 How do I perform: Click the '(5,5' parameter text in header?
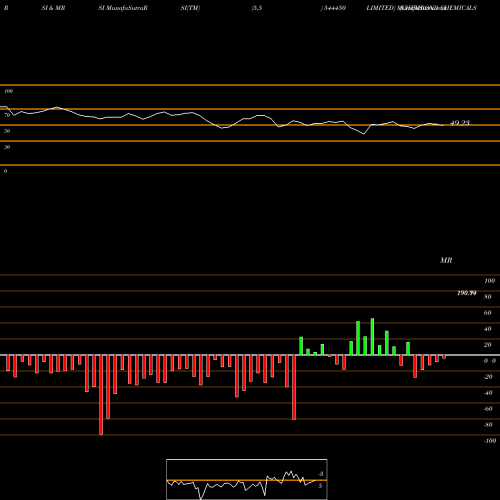click(257, 8)
